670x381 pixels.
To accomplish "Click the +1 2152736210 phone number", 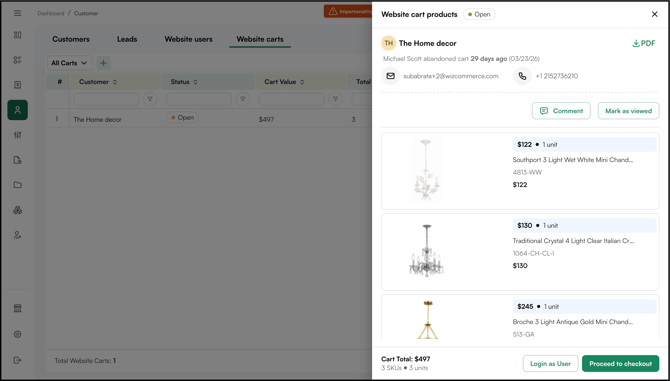I will tap(557, 76).
